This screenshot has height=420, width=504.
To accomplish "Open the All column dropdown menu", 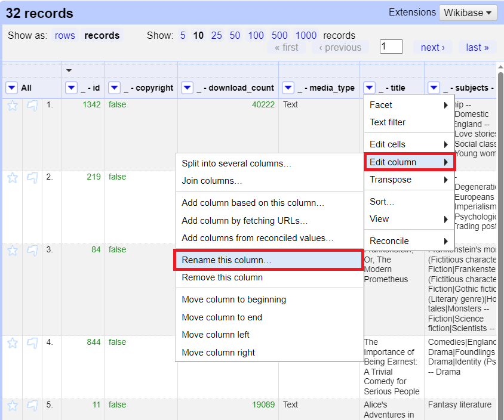I will (11, 87).
